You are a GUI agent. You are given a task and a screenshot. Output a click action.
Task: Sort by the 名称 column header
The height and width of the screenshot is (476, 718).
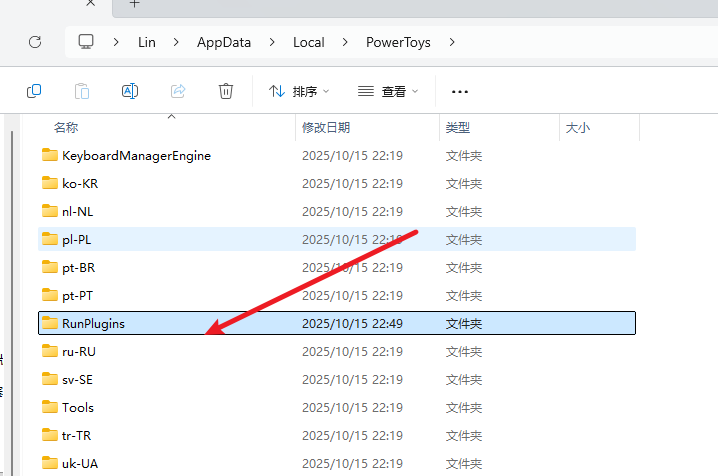coord(66,128)
